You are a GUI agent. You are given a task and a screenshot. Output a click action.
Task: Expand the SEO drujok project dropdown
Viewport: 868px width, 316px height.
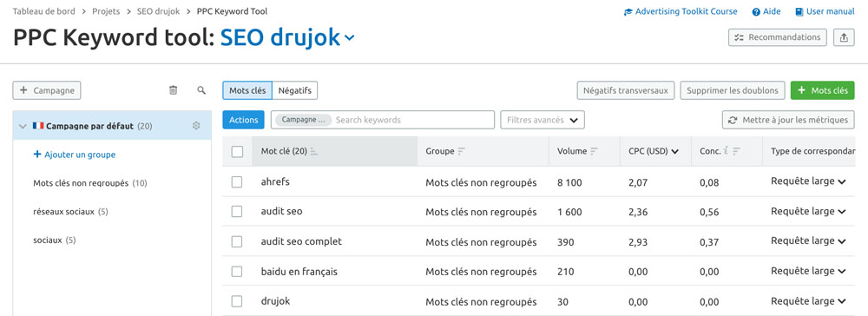(x=349, y=37)
